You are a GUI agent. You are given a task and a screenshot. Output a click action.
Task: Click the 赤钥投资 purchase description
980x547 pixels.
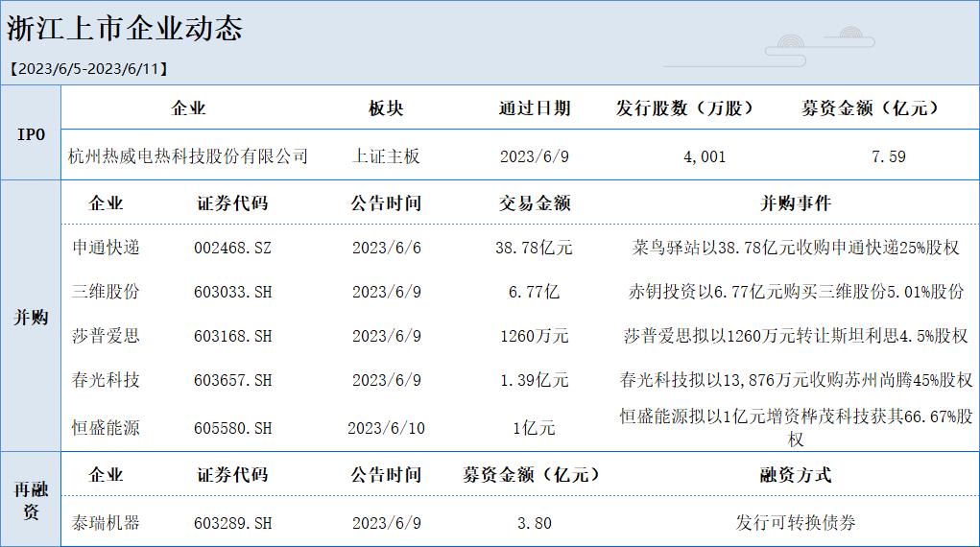point(795,292)
